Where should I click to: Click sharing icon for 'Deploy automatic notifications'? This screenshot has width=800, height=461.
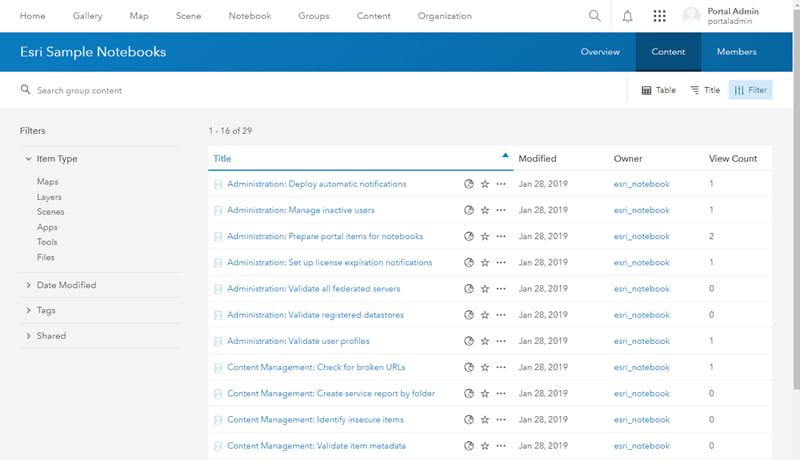[469, 184]
